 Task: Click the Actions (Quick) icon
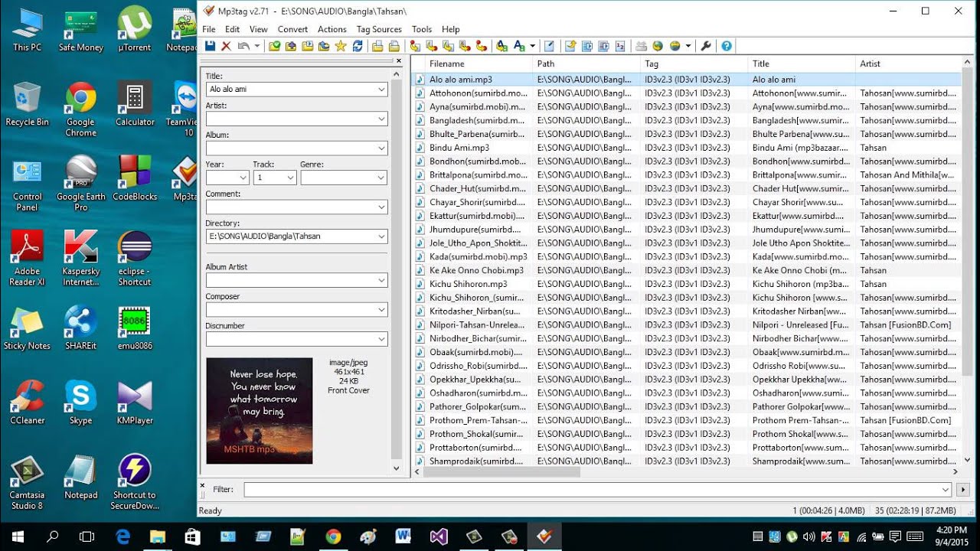(x=519, y=46)
